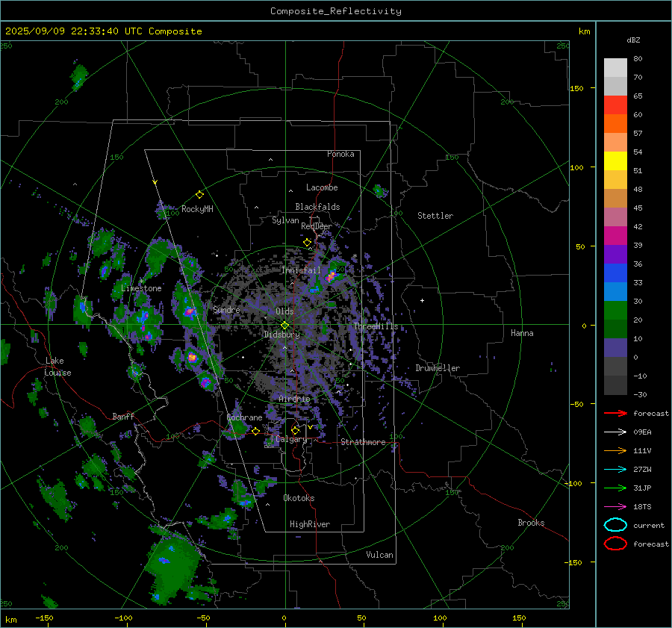
Task: Click the Cochrane label
Action: [244, 417]
